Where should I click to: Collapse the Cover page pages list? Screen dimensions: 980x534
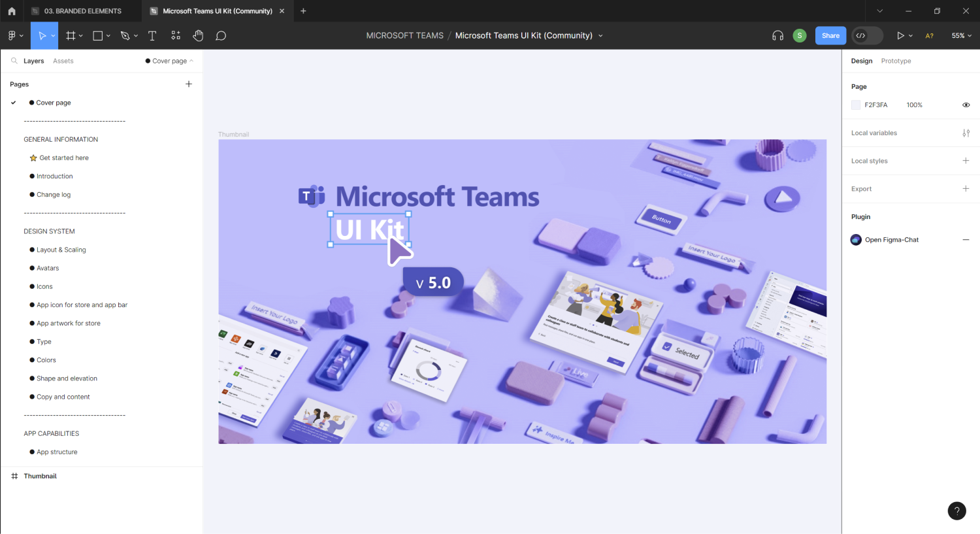coord(169,61)
